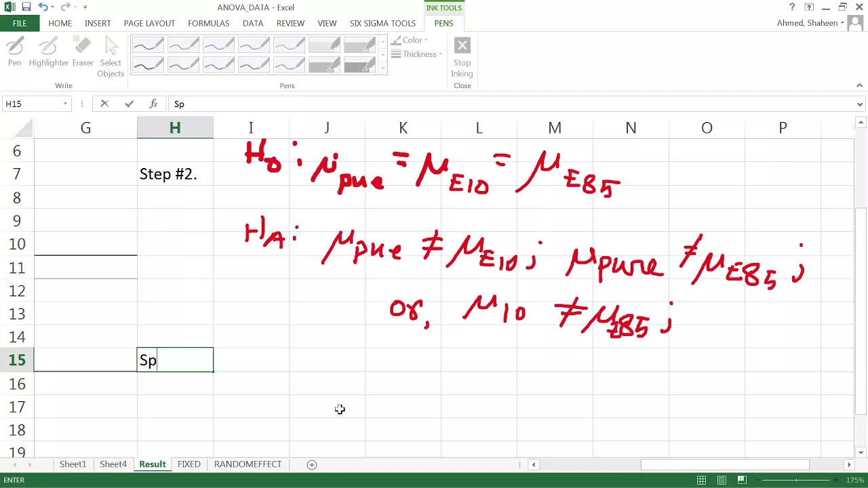Click the Redo icon
The width and height of the screenshot is (868, 488).
pyautogui.click(x=65, y=7)
